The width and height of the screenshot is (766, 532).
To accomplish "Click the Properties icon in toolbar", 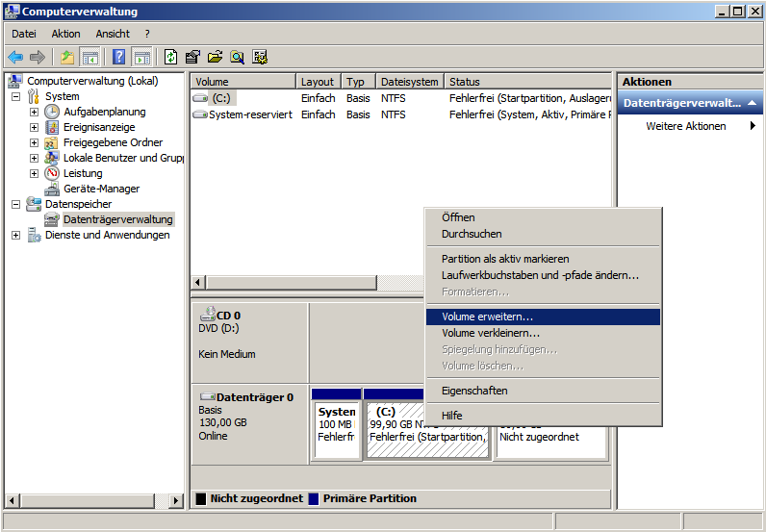I will tap(192, 57).
